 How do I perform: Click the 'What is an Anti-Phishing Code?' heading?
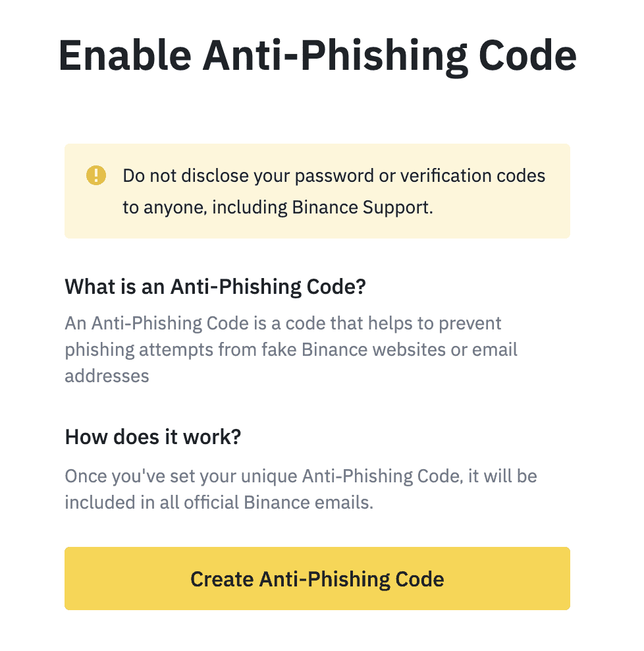pyautogui.click(x=215, y=287)
